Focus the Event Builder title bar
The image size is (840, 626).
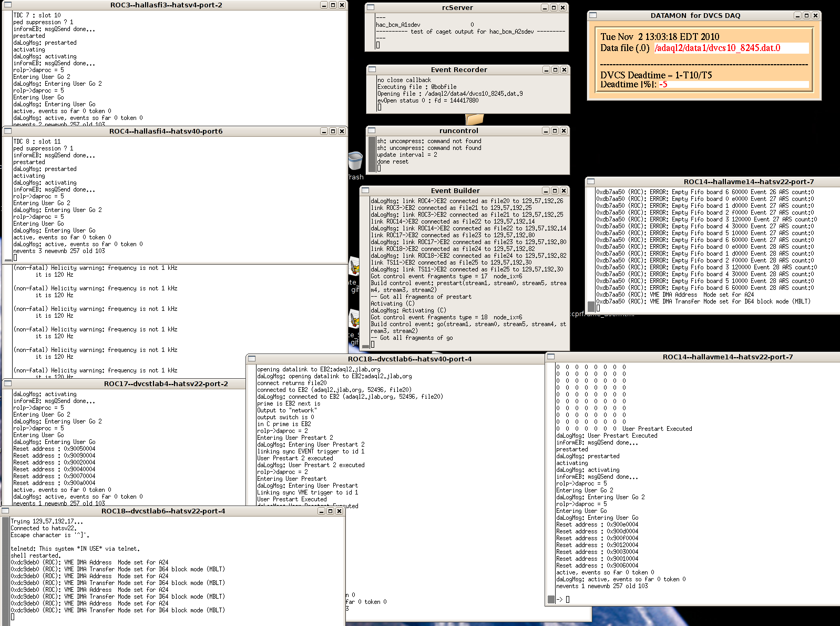[x=455, y=190]
